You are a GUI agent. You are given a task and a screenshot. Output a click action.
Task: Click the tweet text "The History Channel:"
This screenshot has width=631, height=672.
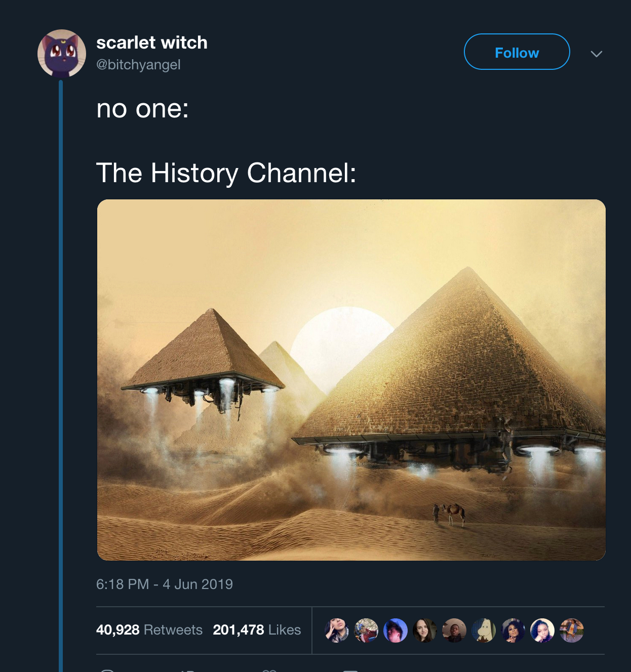point(226,173)
